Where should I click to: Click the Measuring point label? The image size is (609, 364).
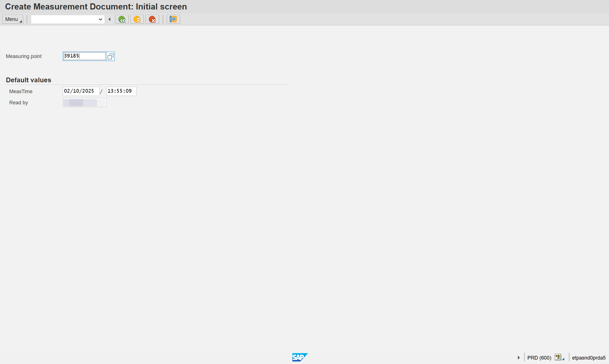pos(24,56)
